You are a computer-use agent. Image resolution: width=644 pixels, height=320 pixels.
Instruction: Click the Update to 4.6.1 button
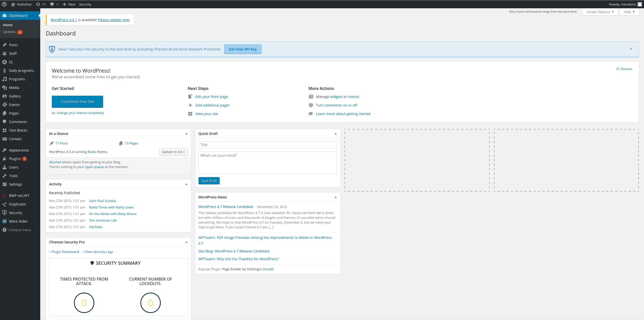[173, 152]
